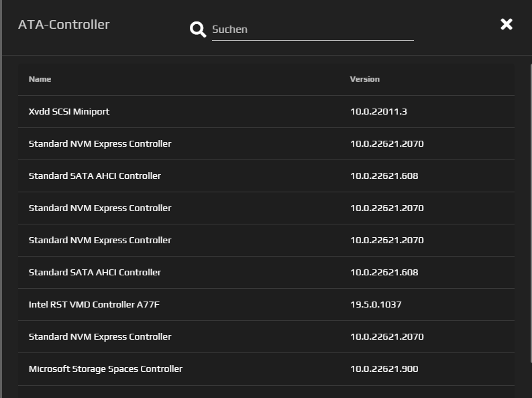Click version number 10.0.22011.3
532x398 pixels.
click(378, 111)
